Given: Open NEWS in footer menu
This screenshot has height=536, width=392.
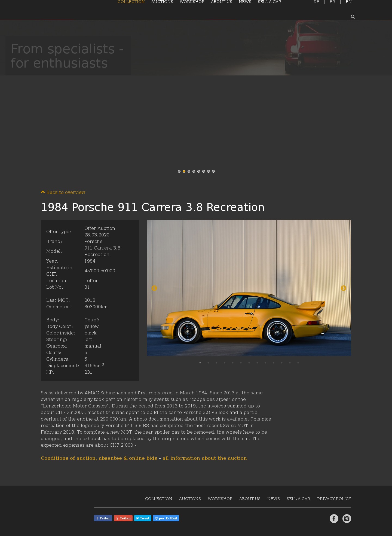Looking at the screenshot, I should click(274, 499).
